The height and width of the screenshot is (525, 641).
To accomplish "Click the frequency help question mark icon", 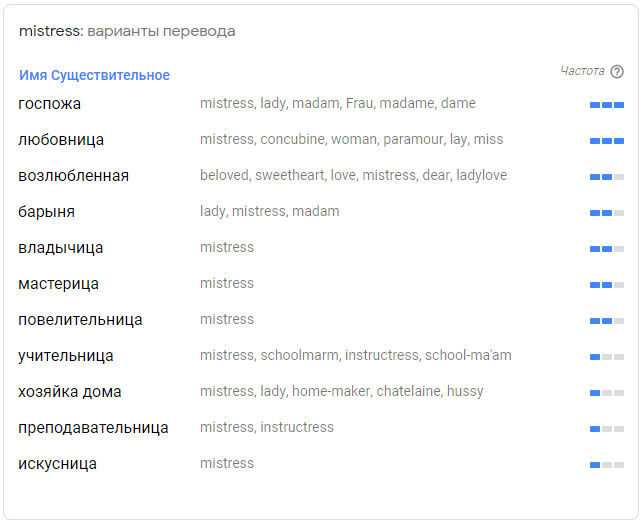I will point(617,72).
